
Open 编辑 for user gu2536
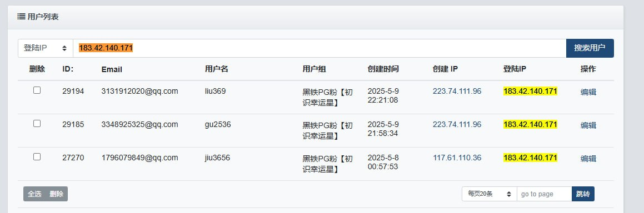point(588,125)
